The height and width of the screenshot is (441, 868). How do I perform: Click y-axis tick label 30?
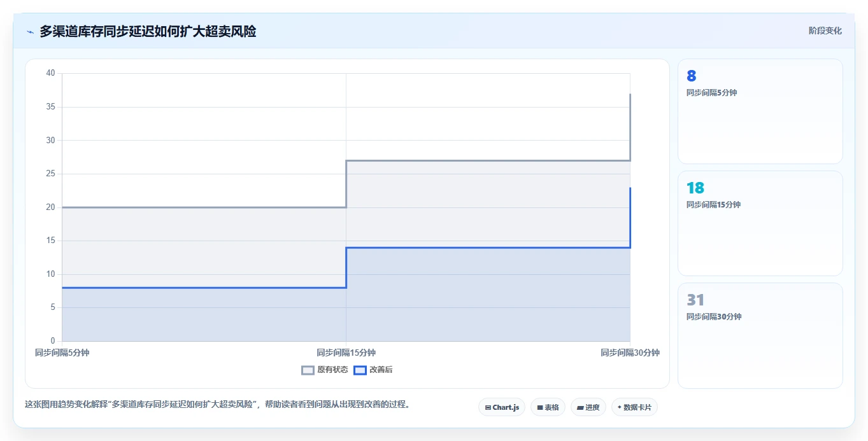[51, 140]
